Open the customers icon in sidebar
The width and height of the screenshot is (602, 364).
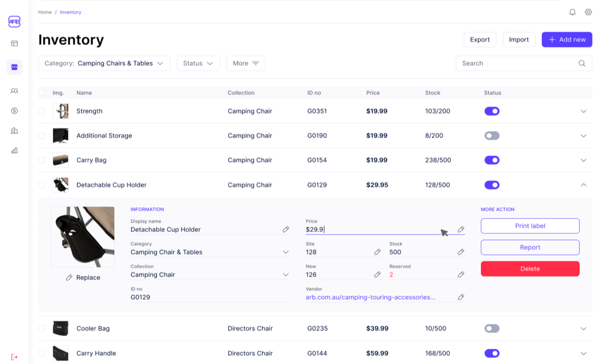tap(14, 91)
